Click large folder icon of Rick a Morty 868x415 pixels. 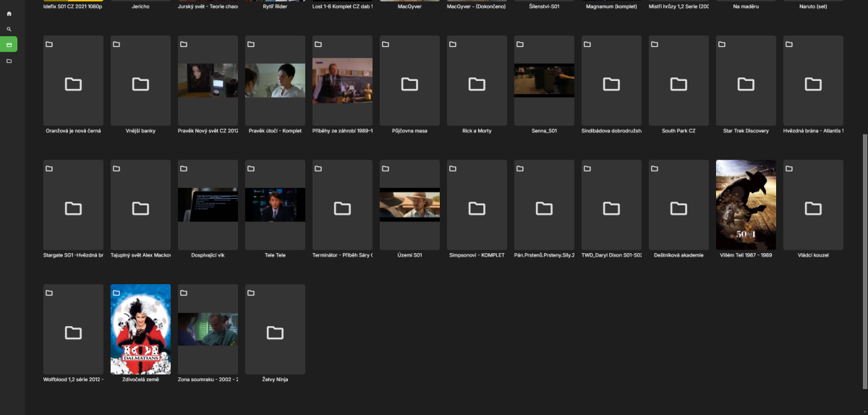pos(477,84)
